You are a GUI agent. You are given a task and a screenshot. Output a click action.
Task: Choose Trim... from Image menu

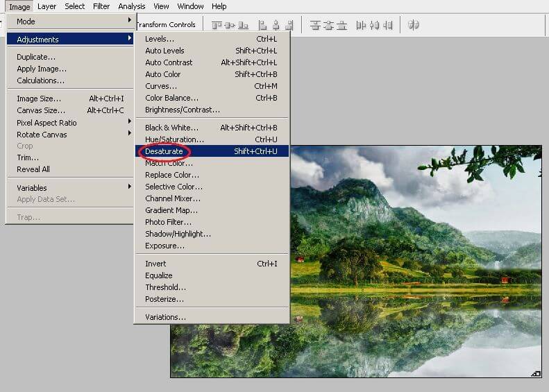(x=70, y=157)
